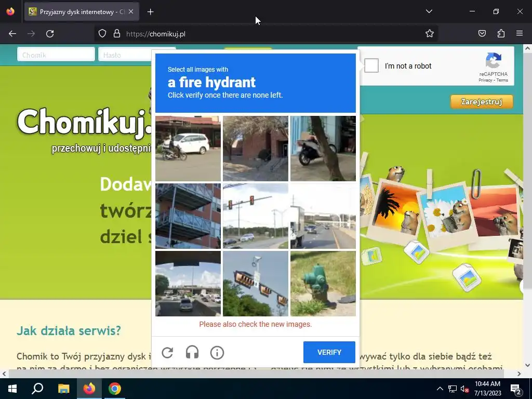Select tile with tilted traffic signals and camera
Screen dimensions: 532x399
tap(256, 284)
